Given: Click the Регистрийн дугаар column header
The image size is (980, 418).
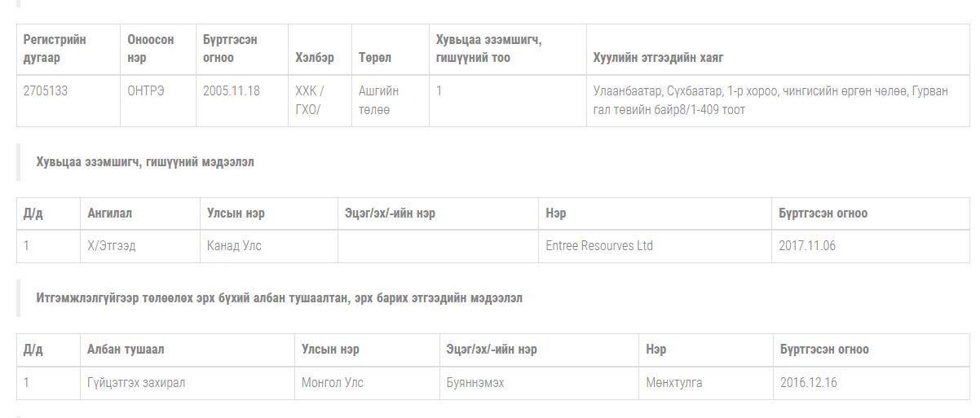Looking at the screenshot, I should [55, 49].
